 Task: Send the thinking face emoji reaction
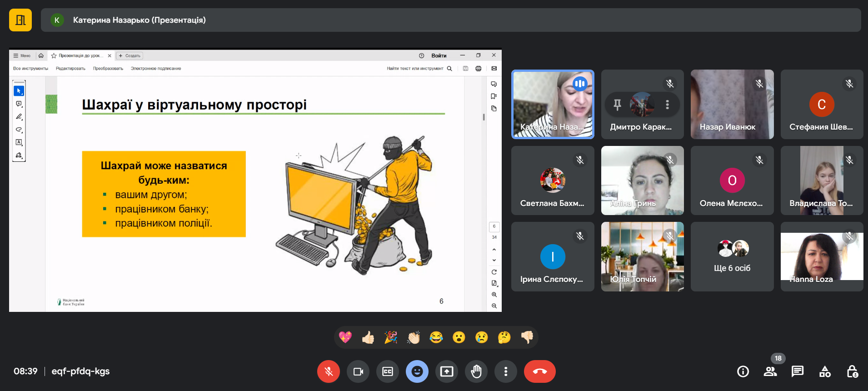(504, 337)
